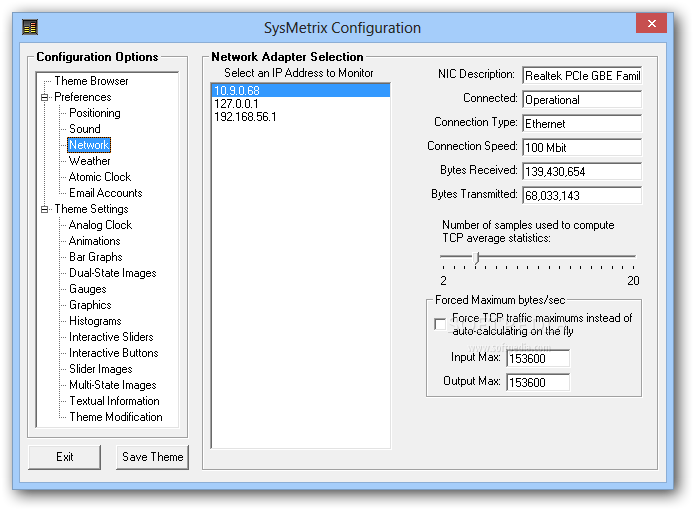Click the Exit button
694x510 pixels.
tap(65, 457)
